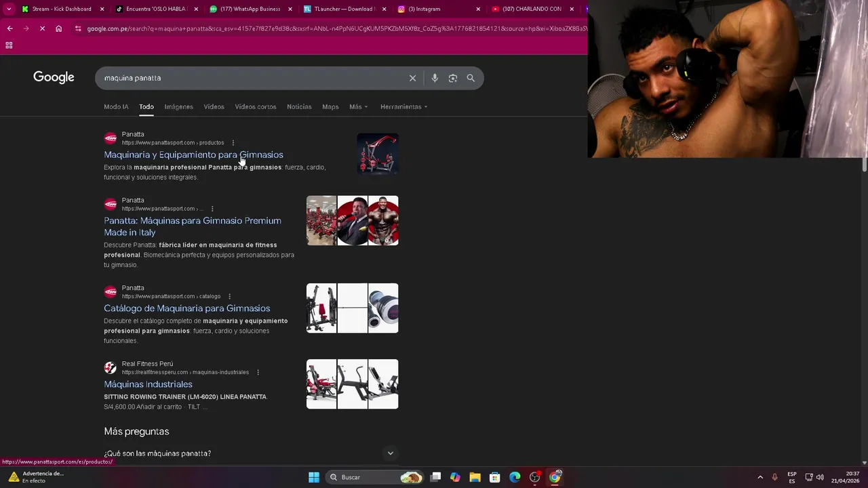The image size is (868, 488).
Task: Open Noticias results
Action: 299,106
